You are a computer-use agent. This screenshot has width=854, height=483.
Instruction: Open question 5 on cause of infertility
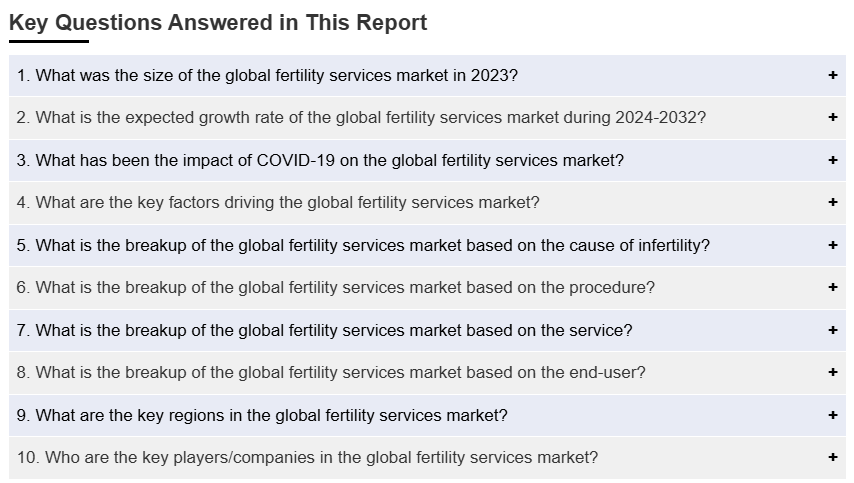(363, 245)
